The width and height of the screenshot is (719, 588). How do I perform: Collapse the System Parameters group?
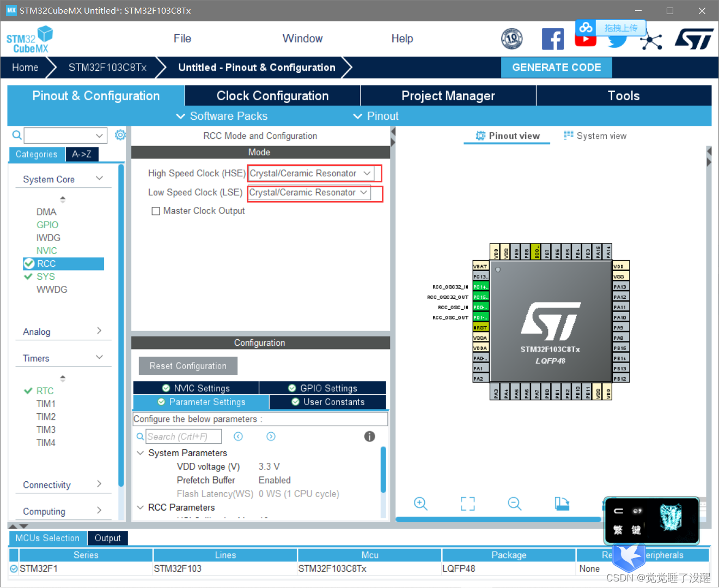140,453
